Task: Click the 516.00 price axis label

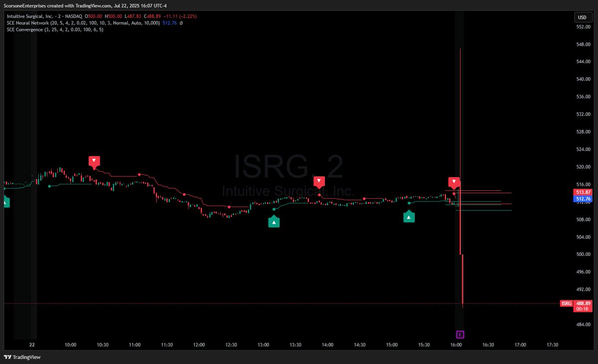Action: [583, 184]
